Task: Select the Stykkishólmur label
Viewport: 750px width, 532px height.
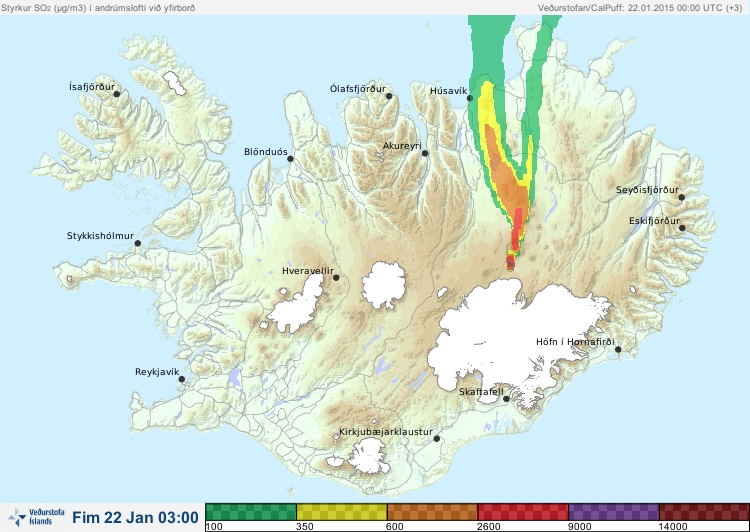Action: [x=100, y=236]
